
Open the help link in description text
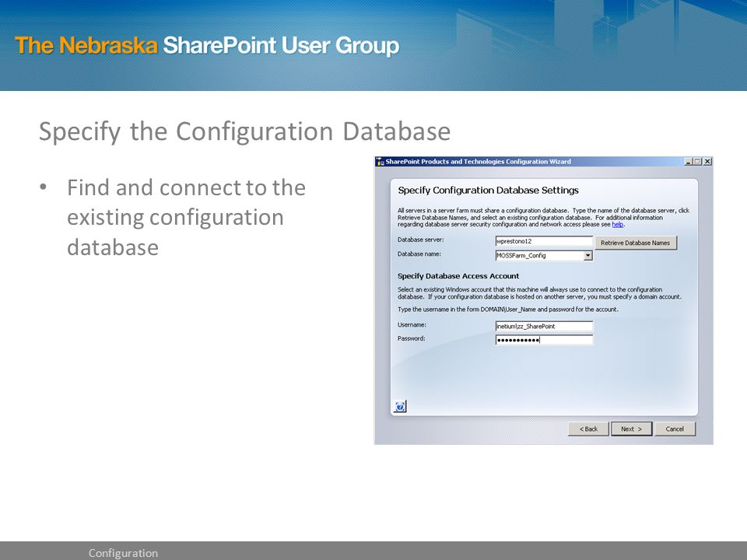617,224
